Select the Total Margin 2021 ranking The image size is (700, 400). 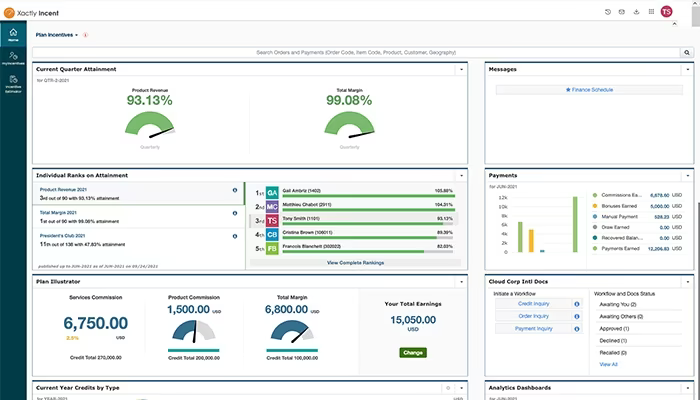click(x=138, y=217)
